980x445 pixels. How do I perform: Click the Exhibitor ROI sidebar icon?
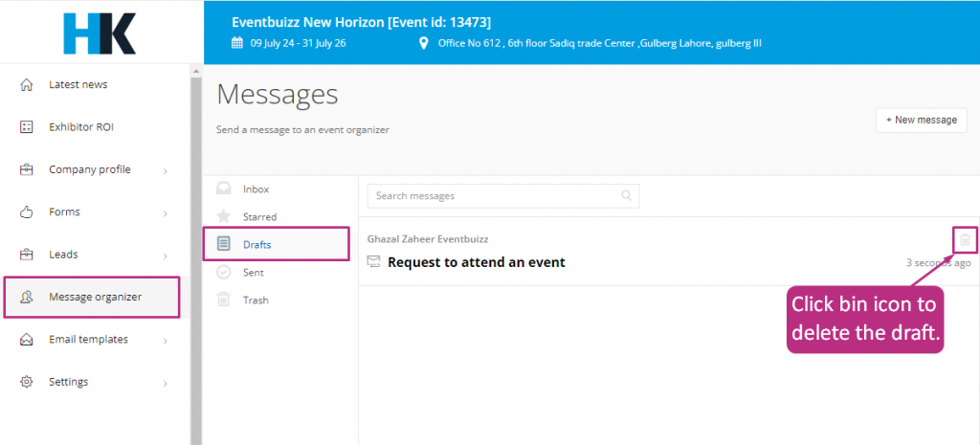[26, 127]
